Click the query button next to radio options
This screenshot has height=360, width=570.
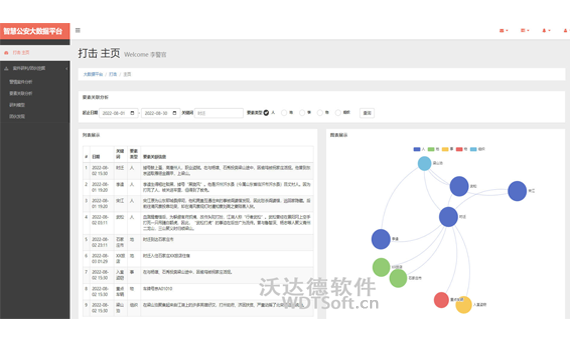[x=367, y=113]
